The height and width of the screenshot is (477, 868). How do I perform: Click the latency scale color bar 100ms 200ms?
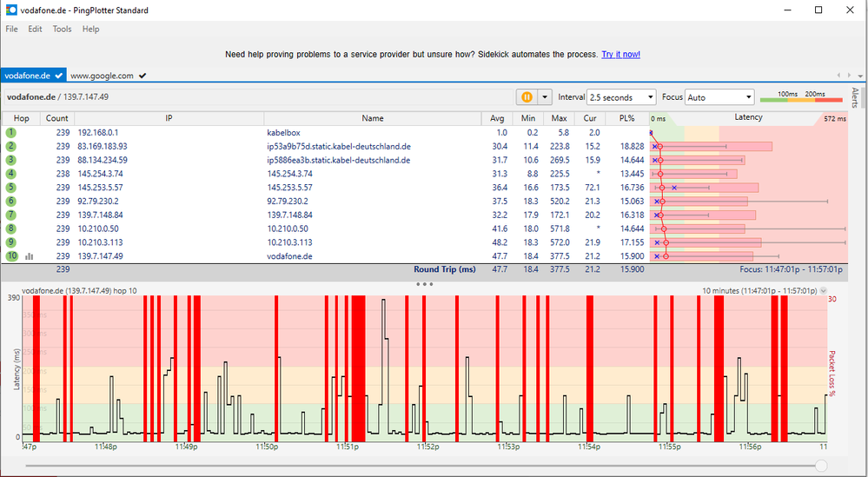pos(801,97)
